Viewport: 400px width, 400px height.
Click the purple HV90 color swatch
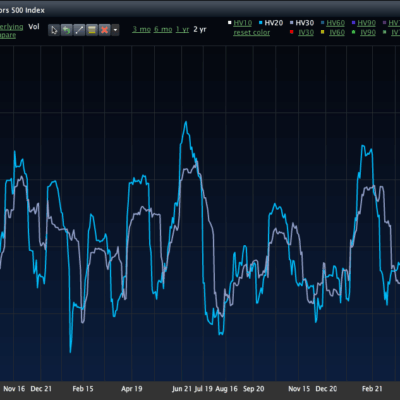click(354, 23)
